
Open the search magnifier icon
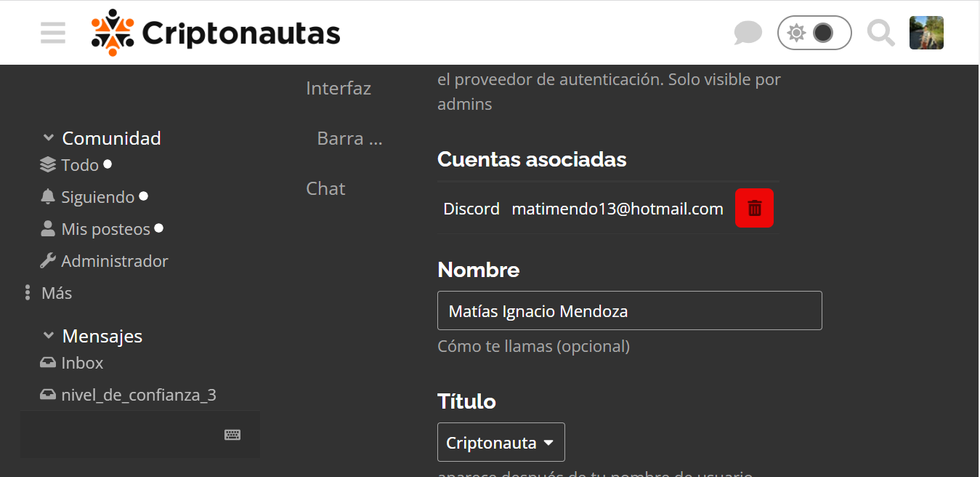(880, 33)
